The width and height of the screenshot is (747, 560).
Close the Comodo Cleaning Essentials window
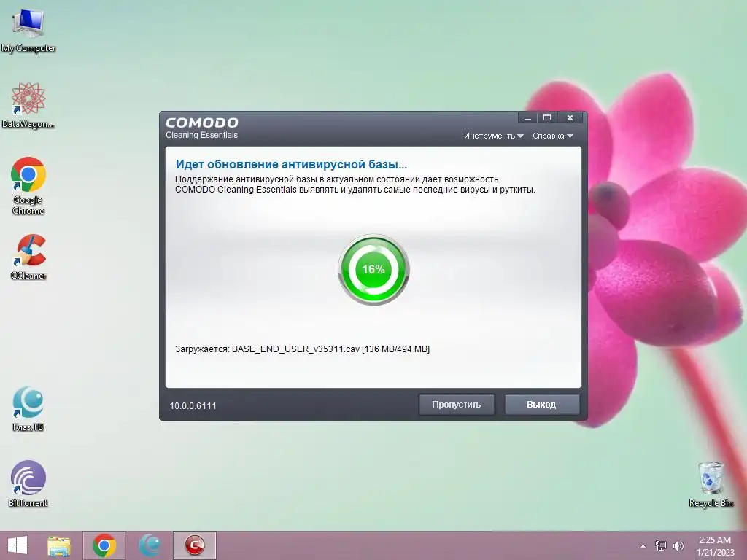pos(570,118)
